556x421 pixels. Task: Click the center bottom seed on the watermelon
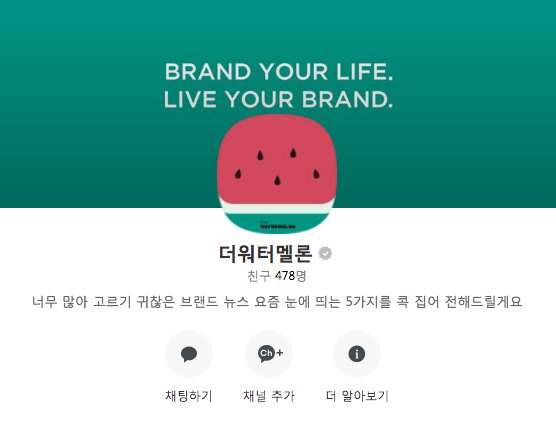pos(277,180)
